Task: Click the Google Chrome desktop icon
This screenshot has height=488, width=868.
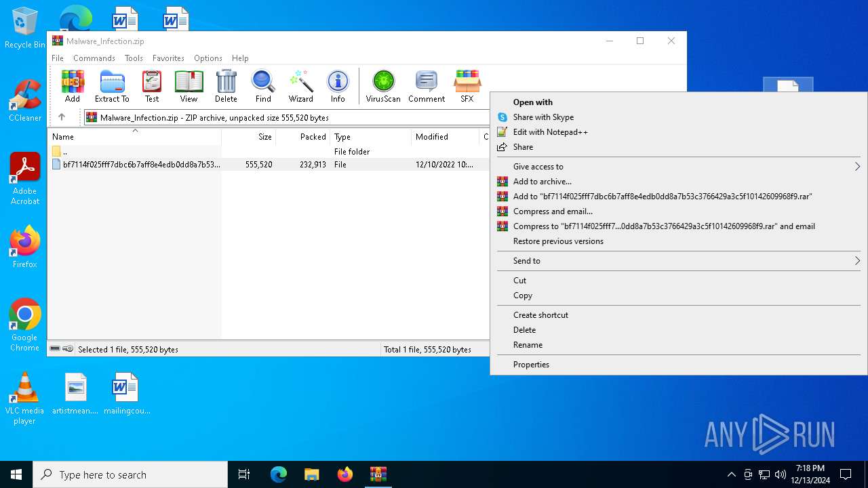Action: click(x=24, y=325)
